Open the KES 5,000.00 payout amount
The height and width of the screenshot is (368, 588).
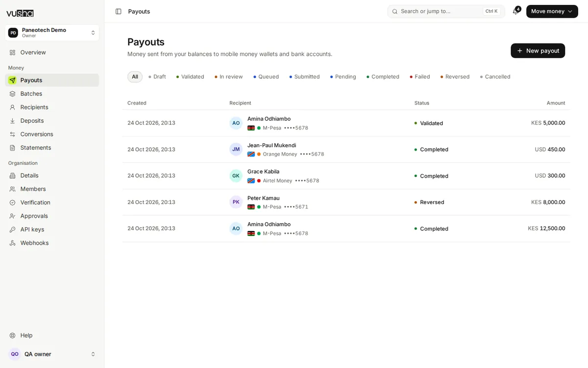coord(548,123)
